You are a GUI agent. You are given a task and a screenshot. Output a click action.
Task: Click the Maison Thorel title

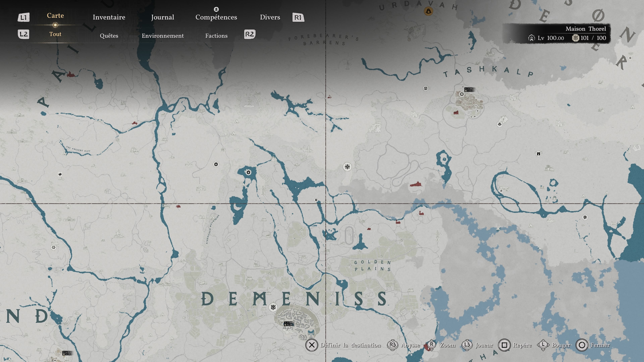pyautogui.click(x=586, y=29)
